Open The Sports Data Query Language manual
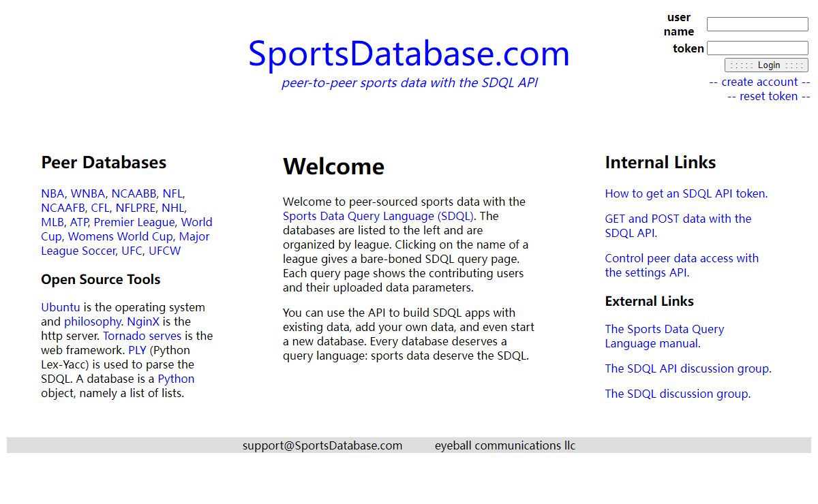The height and width of the screenshot is (504, 818). pyautogui.click(x=665, y=336)
